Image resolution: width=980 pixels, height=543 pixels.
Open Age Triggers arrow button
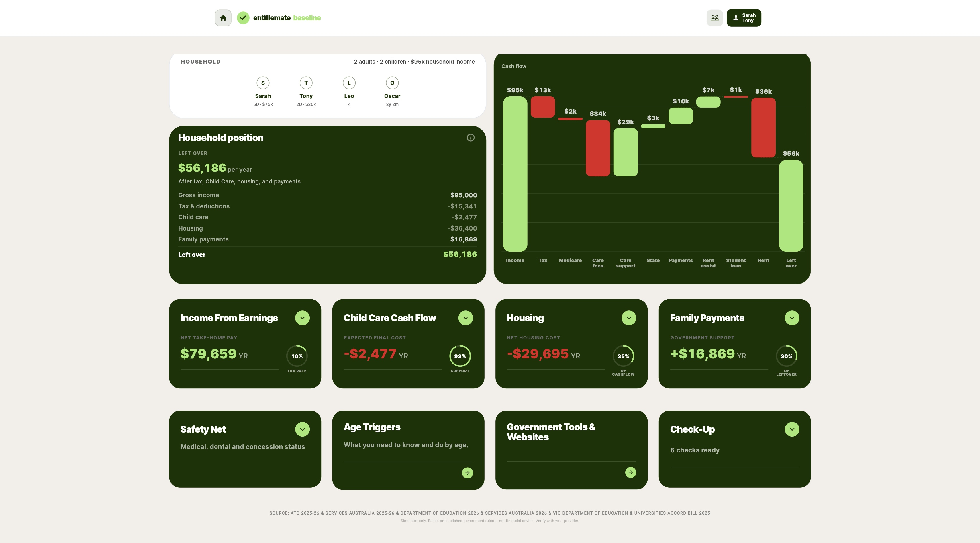tap(468, 472)
